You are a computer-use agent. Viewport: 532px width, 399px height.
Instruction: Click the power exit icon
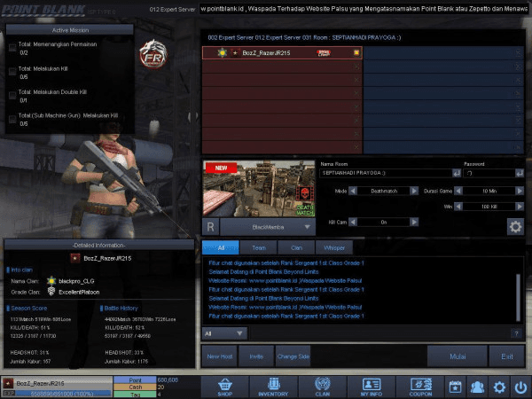coord(520,387)
